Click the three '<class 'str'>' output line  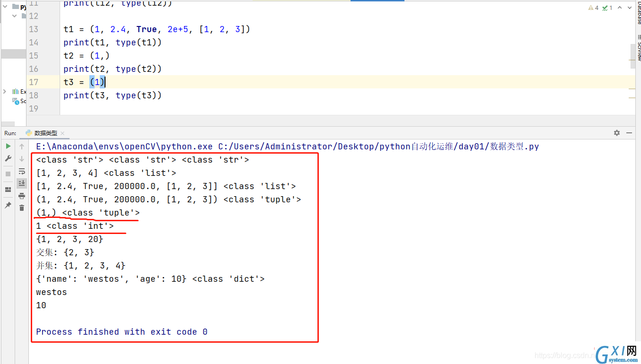pos(142,160)
